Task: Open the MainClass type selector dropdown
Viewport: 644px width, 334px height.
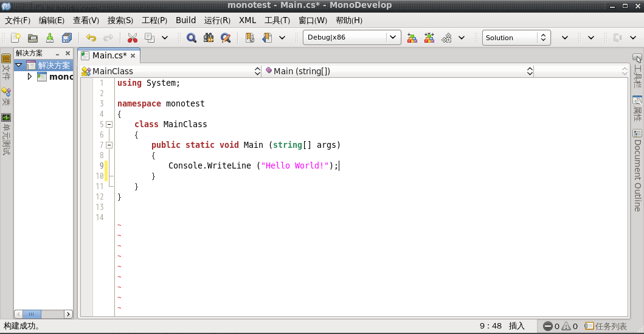Action: pos(170,71)
